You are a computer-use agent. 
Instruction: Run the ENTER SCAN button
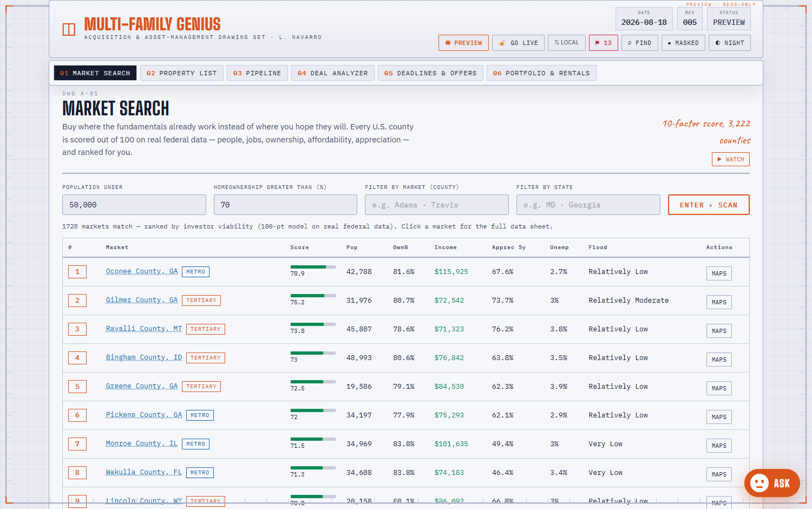tap(709, 205)
